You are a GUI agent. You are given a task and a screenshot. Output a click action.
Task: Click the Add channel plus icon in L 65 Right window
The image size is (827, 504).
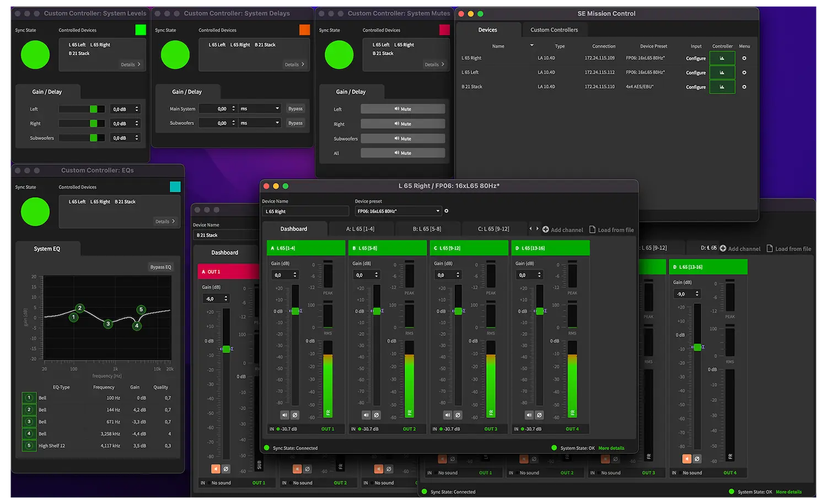coord(545,230)
